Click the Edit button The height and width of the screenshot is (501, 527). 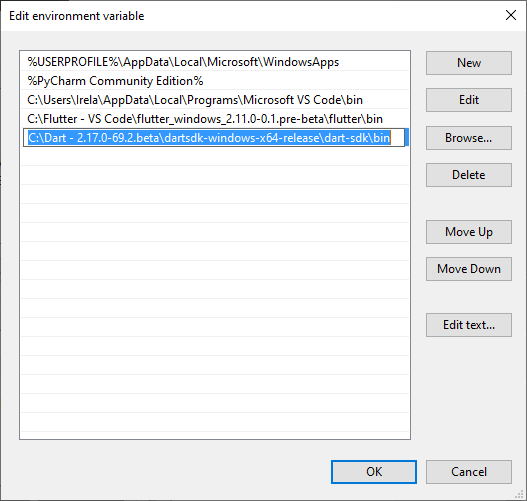coord(469,100)
